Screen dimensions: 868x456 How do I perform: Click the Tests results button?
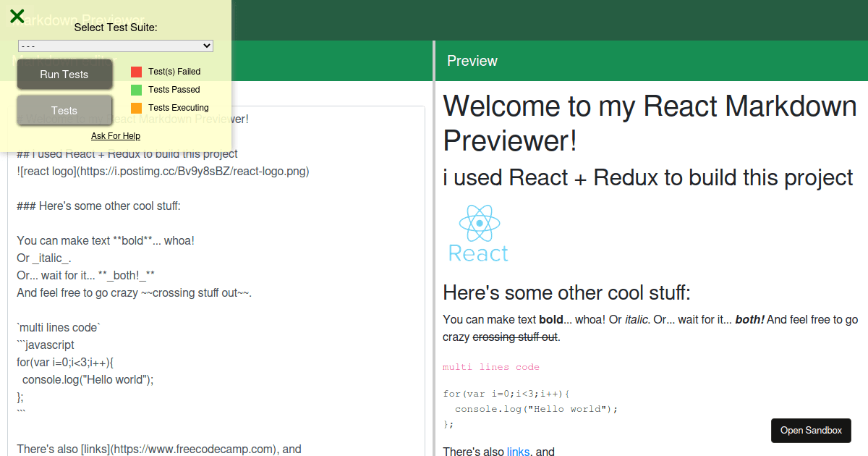pyautogui.click(x=64, y=110)
